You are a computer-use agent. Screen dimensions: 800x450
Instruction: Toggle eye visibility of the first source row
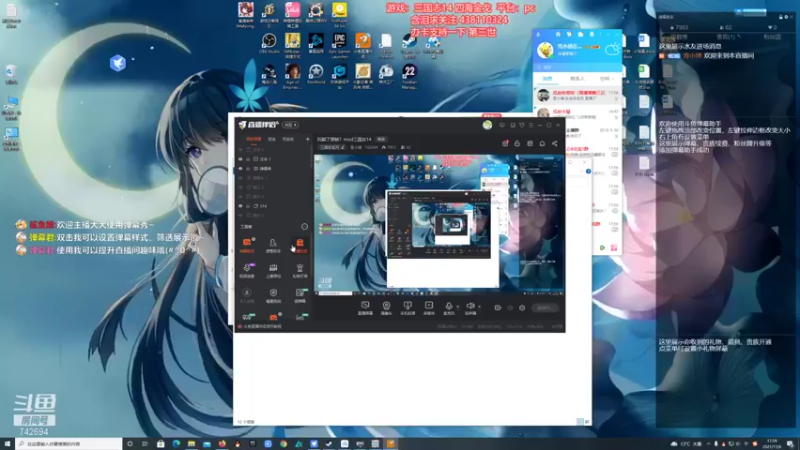pos(241,150)
